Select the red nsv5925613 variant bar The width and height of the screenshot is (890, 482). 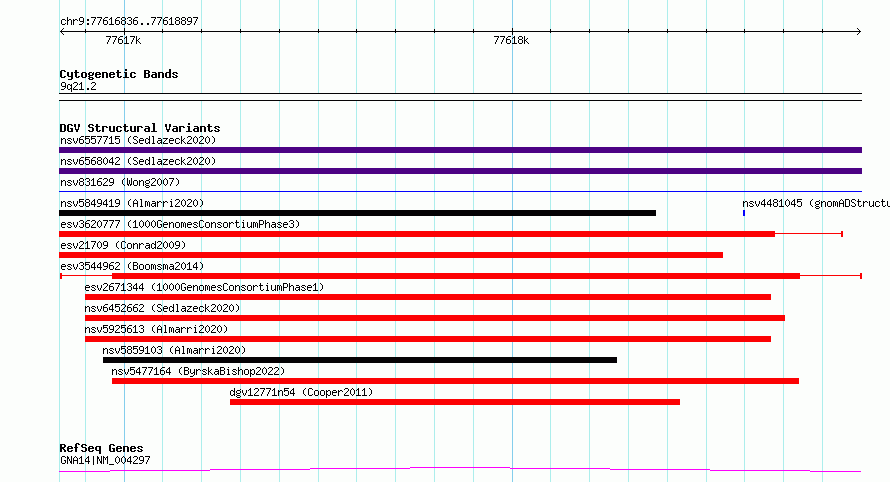click(x=428, y=339)
